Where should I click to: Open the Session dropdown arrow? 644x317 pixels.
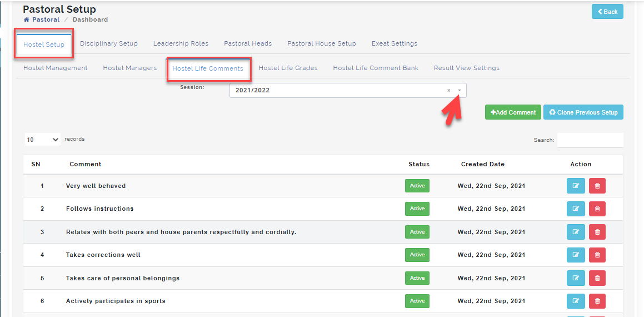click(x=460, y=91)
